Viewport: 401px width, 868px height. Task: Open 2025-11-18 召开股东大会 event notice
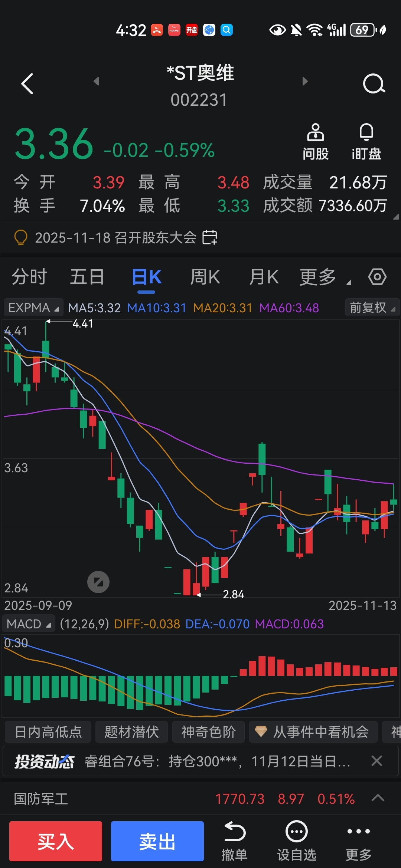tap(115, 237)
